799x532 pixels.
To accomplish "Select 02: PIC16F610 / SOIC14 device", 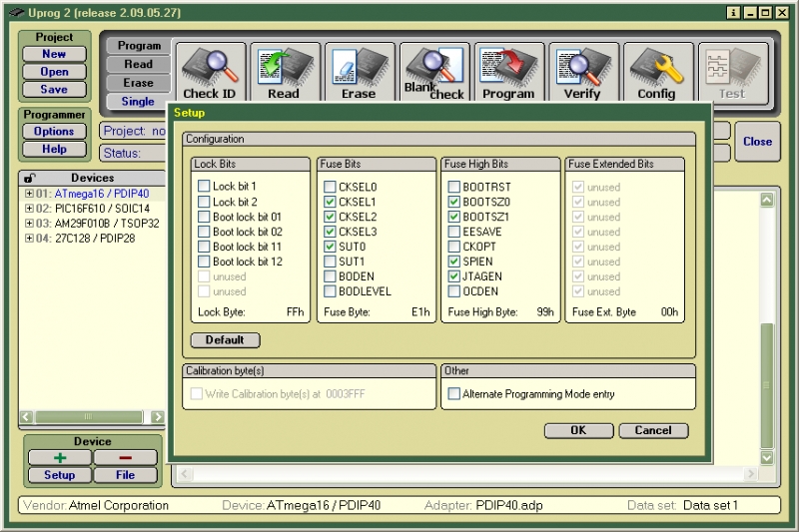I will [x=93, y=209].
